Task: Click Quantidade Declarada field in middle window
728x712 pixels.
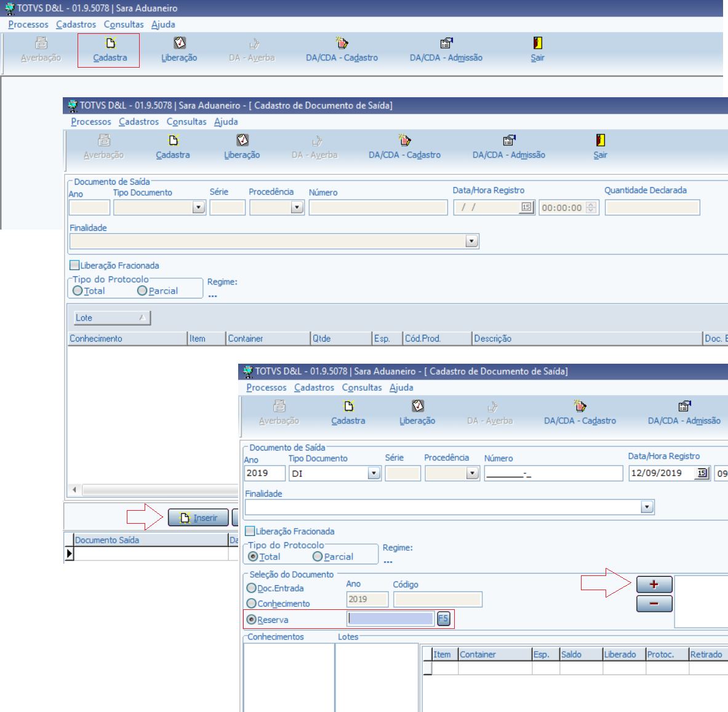Action: tap(652, 207)
